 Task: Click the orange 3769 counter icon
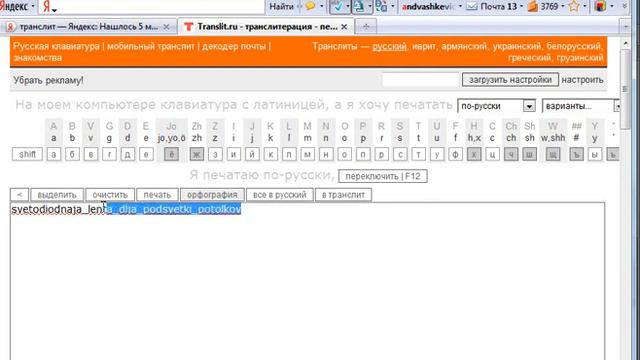click(x=533, y=6)
